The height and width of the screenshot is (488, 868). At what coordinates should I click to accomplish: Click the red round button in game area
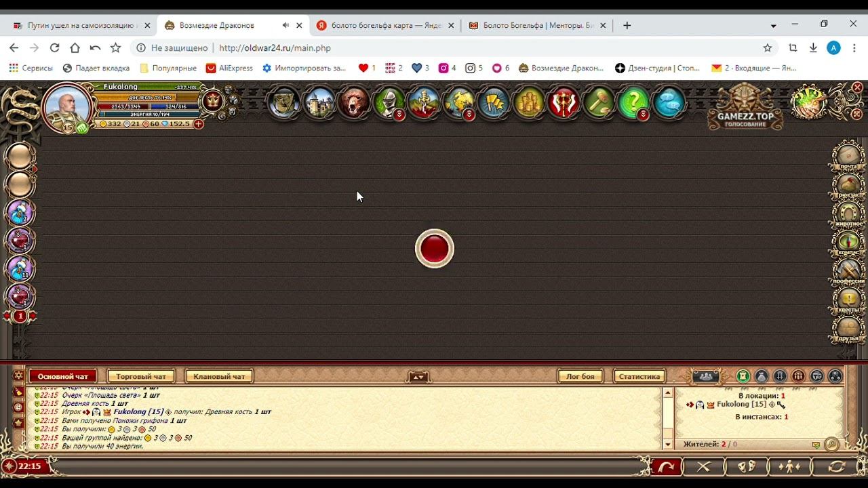pos(435,249)
